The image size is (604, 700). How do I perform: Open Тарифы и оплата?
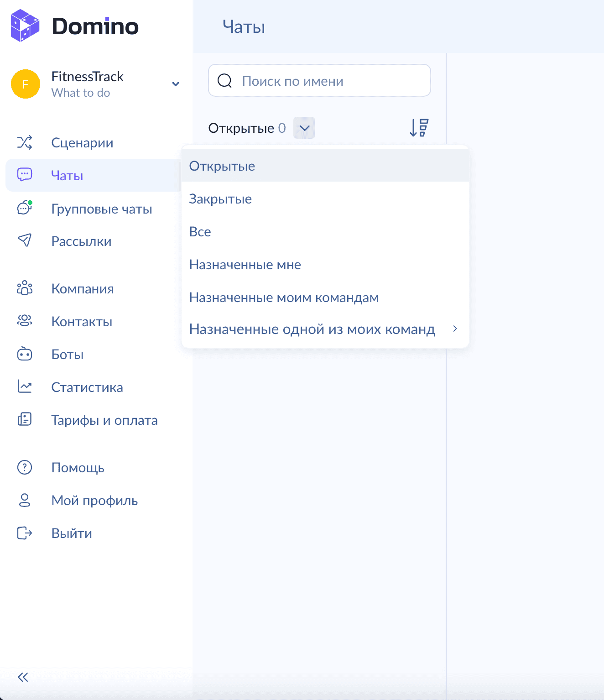pos(104,420)
